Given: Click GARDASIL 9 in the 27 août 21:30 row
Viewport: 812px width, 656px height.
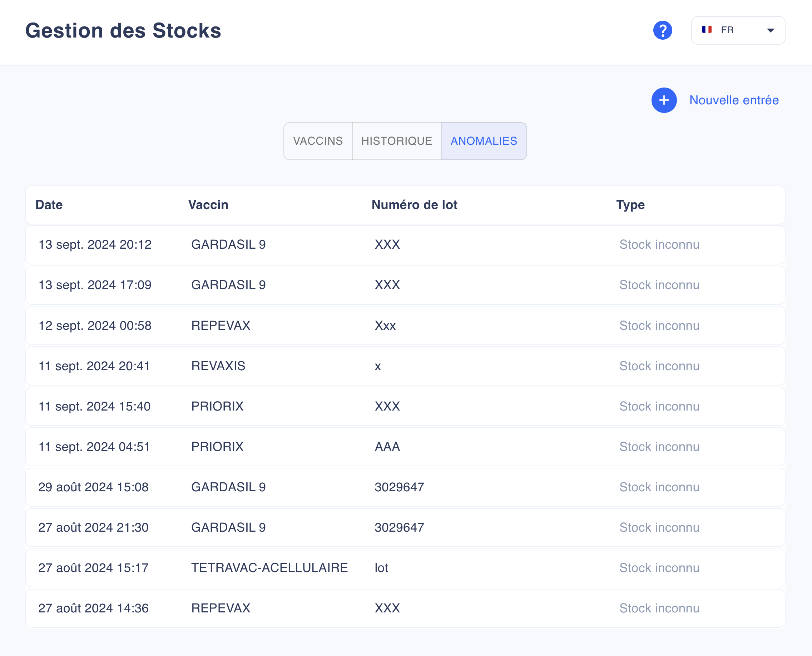Looking at the screenshot, I should [228, 527].
